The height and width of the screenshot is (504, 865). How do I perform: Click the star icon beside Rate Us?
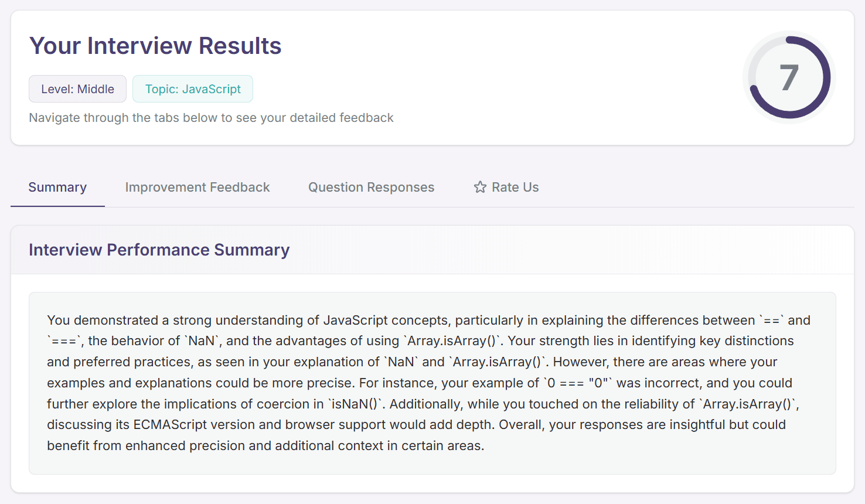[x=481, y=187]
